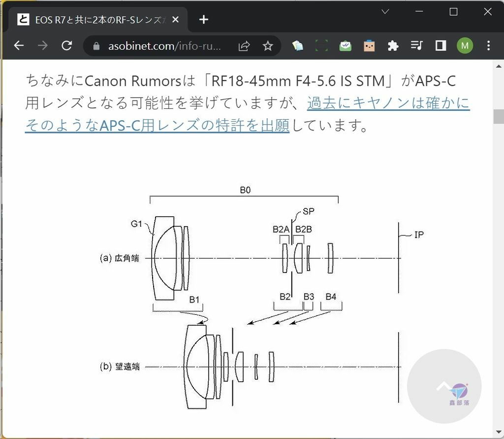Open the paper-sheets extension icon
The image size is (504, 439).
click(x=298, y=46)
